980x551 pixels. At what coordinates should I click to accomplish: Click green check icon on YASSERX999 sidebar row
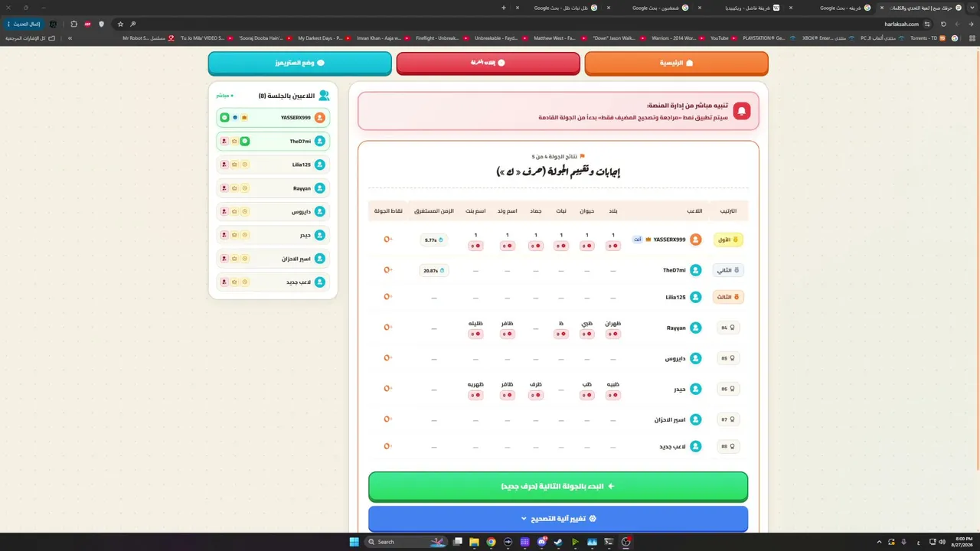pyautogui.click(x=224, y=118)
